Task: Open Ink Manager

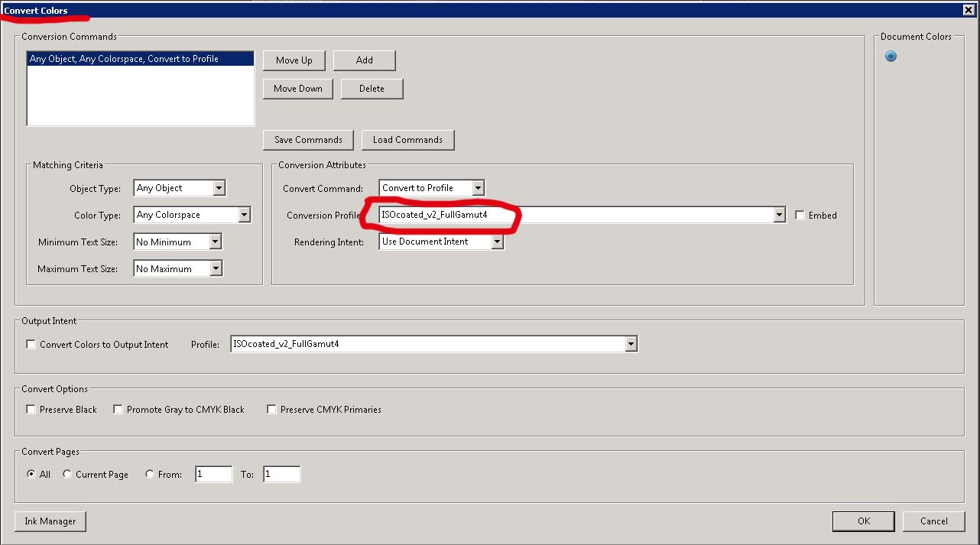Action: (50, 521)
